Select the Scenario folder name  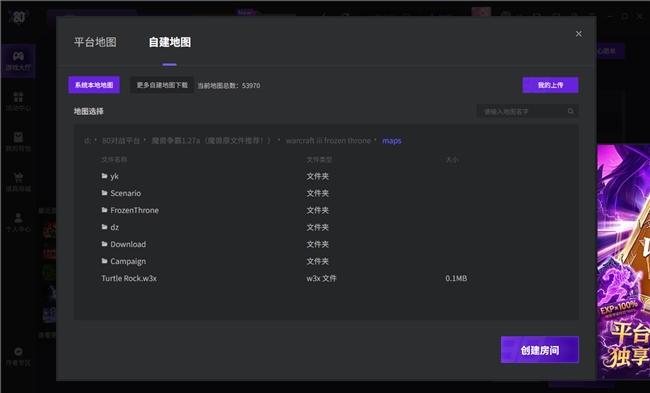coord(126,193)
